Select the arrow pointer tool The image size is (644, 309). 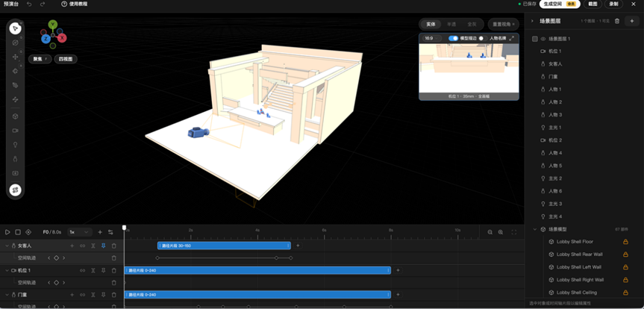click(x=15, y=28)
